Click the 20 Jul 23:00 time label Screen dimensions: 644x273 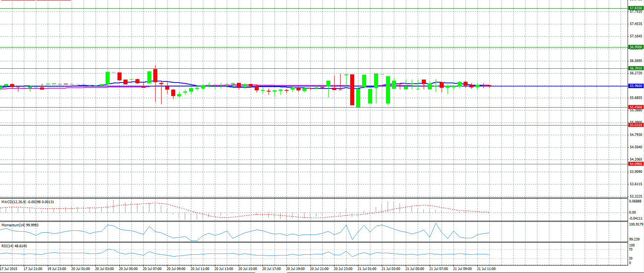343,269
